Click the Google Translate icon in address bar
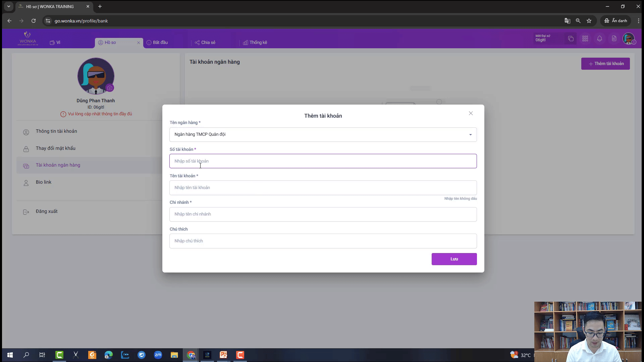 pyautogui.click(x=567, y=21)
